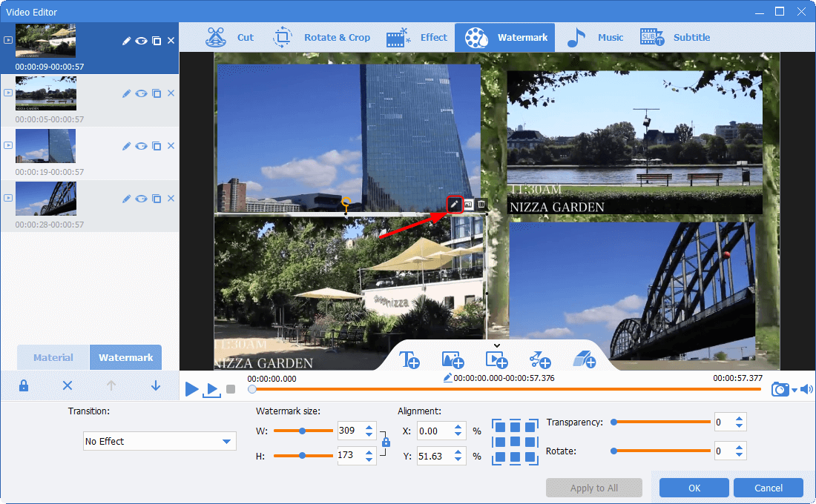Expand the chevron above the video watermark icon
The height and width of the screenshot is (504, 816).
click(x=496, y=345)
